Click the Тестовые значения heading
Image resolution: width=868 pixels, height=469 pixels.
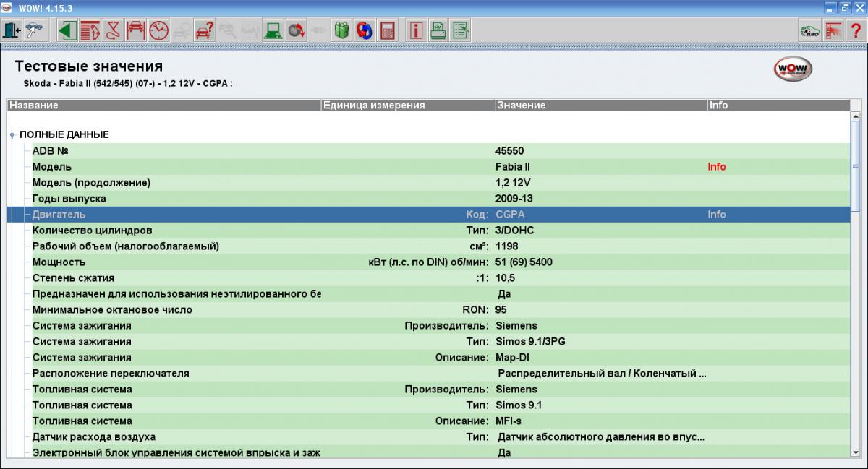tap(89, 66)
